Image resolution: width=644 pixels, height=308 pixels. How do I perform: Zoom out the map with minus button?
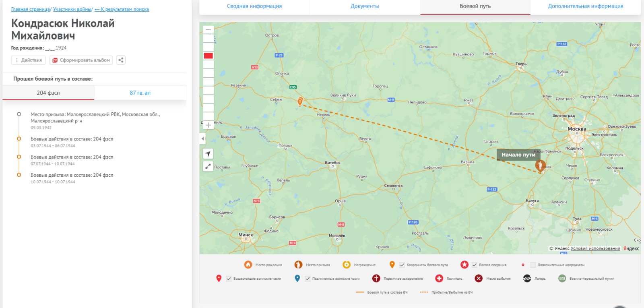pos(208,30)
